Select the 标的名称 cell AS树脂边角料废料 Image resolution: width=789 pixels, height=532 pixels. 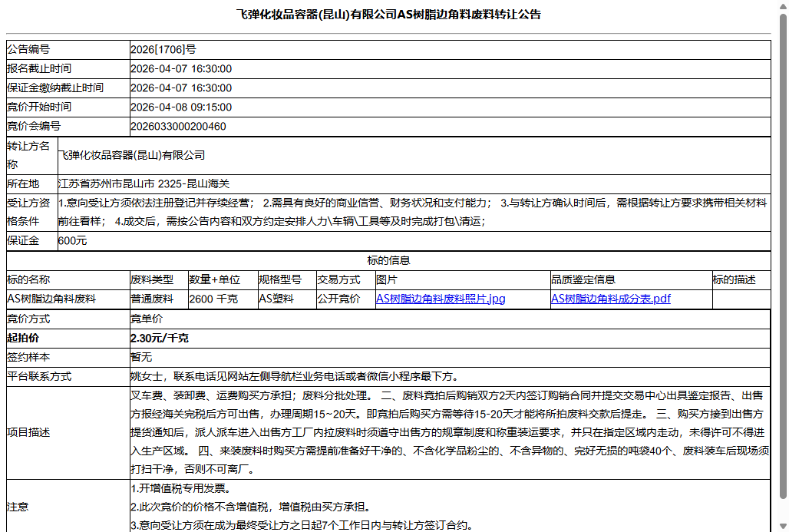coord(65,299)
